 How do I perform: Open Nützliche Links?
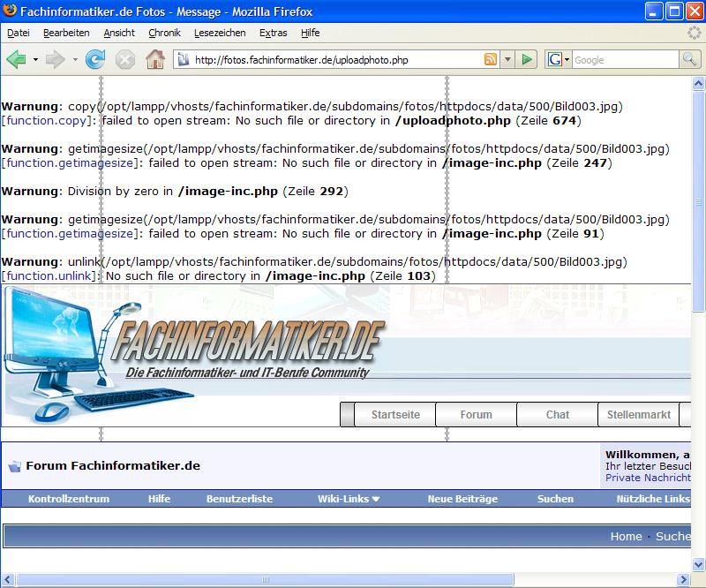[653, 499]
